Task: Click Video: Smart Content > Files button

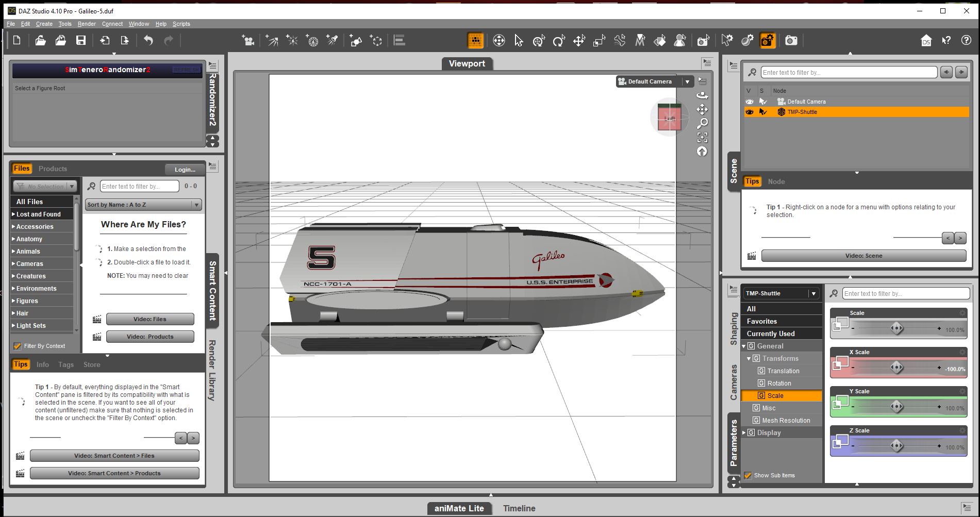Action: [114, 456]
